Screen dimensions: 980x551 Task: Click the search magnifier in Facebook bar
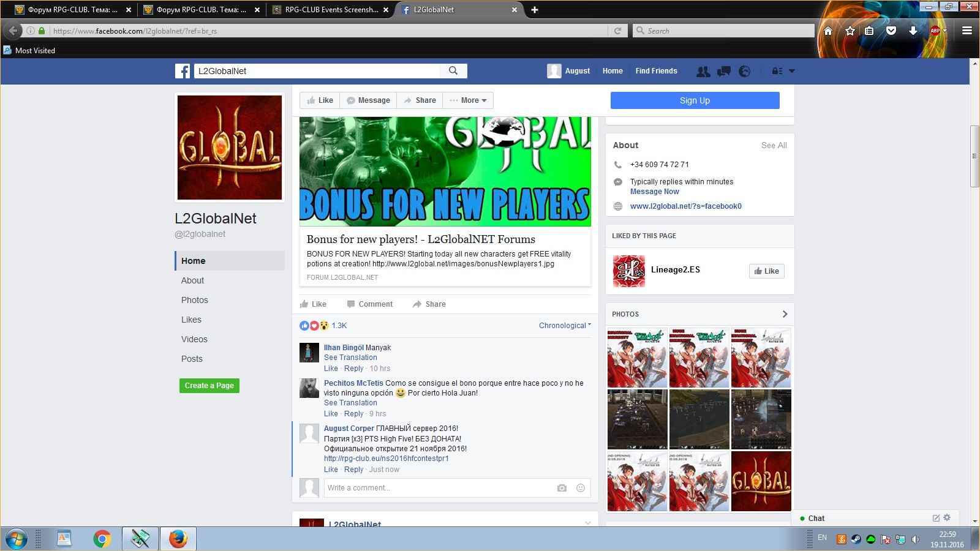(453, 71)
